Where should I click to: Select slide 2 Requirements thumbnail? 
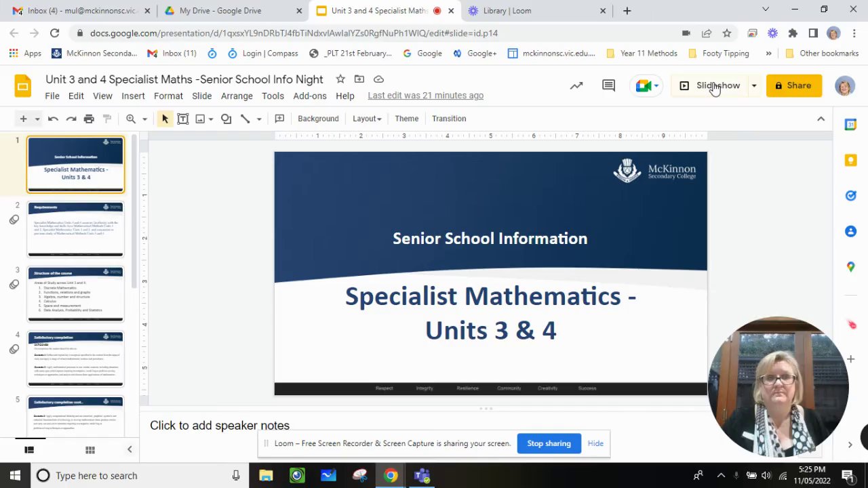point(75,229)
